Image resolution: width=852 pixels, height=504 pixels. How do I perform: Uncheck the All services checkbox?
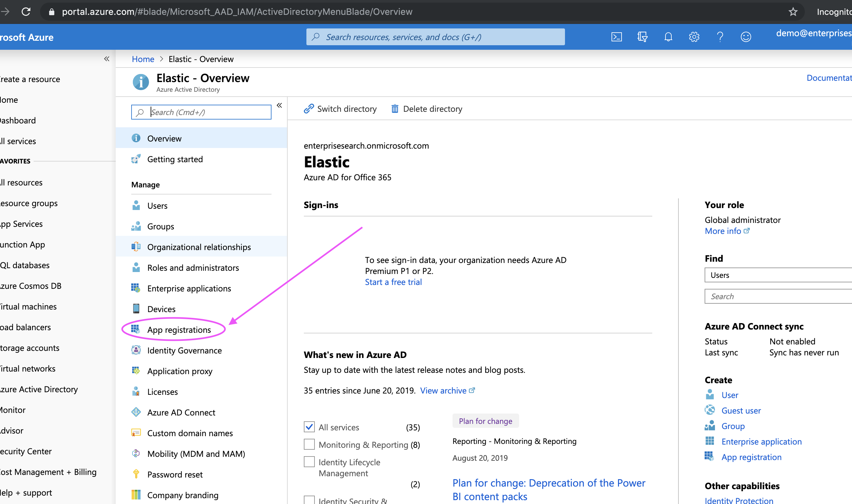point(309,427)
